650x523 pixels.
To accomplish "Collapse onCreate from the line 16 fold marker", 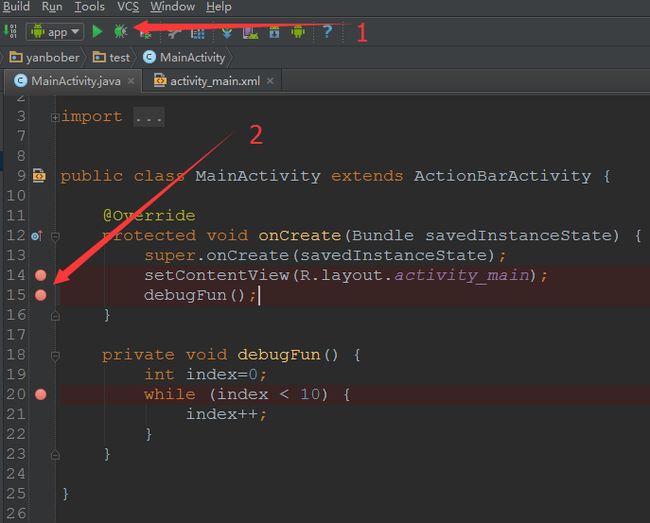I will (55, 316).
